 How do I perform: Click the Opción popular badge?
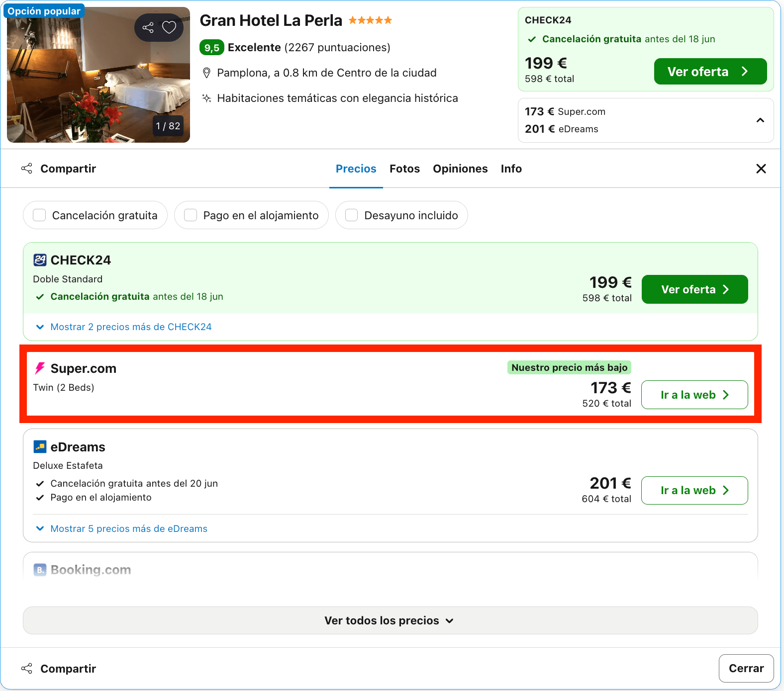[x=44, y=11]
